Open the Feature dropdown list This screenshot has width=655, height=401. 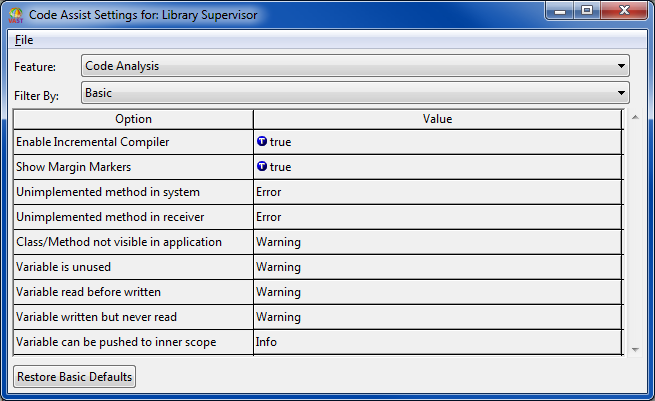coord(355,66)
